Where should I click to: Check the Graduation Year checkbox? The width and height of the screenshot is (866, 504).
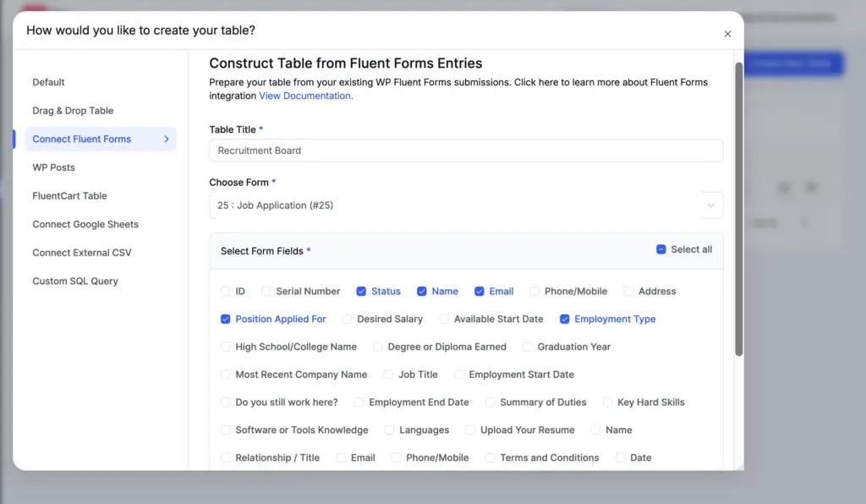pos(528,347)
